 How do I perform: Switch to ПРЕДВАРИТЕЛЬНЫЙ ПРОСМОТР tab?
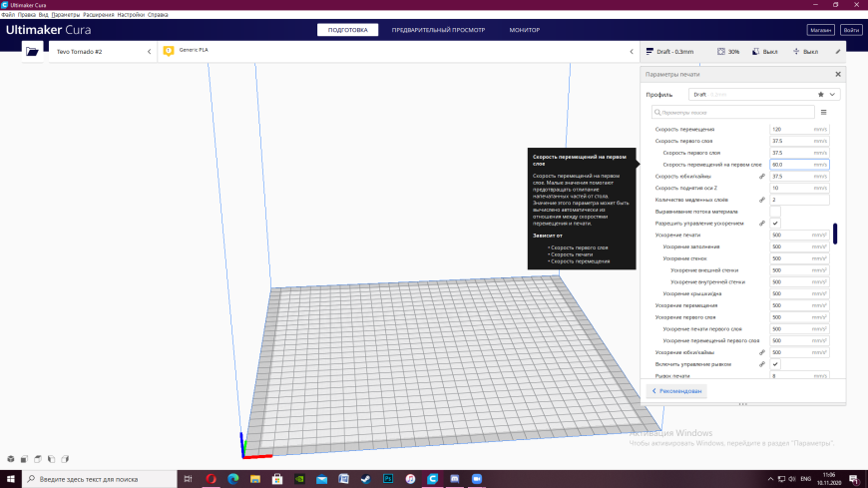tap(438, 30)
